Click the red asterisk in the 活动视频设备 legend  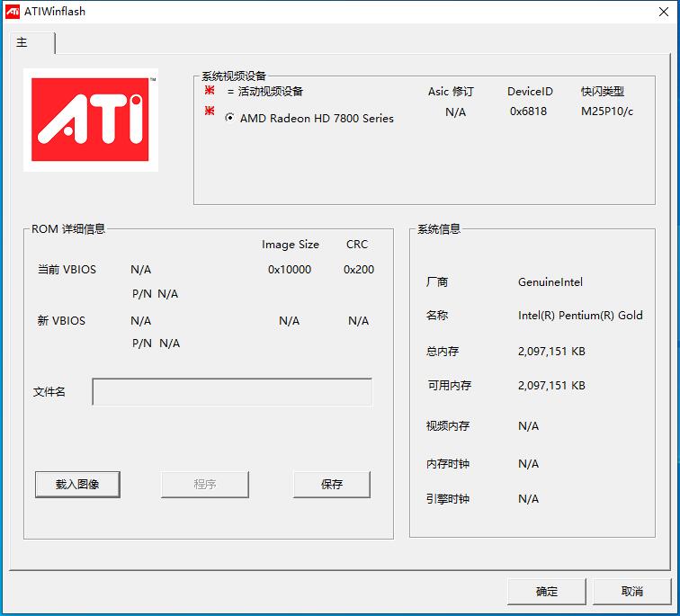pos(210,90)
